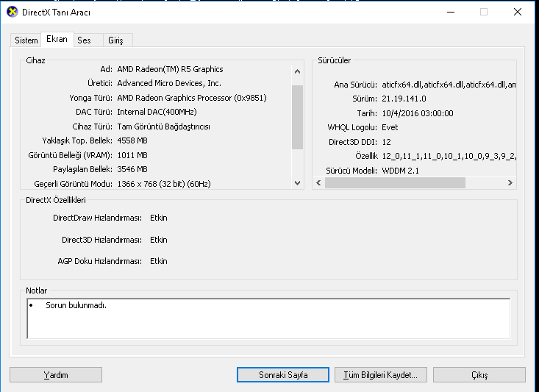Click the Sonraki Sayfa button

pos(283,375)
